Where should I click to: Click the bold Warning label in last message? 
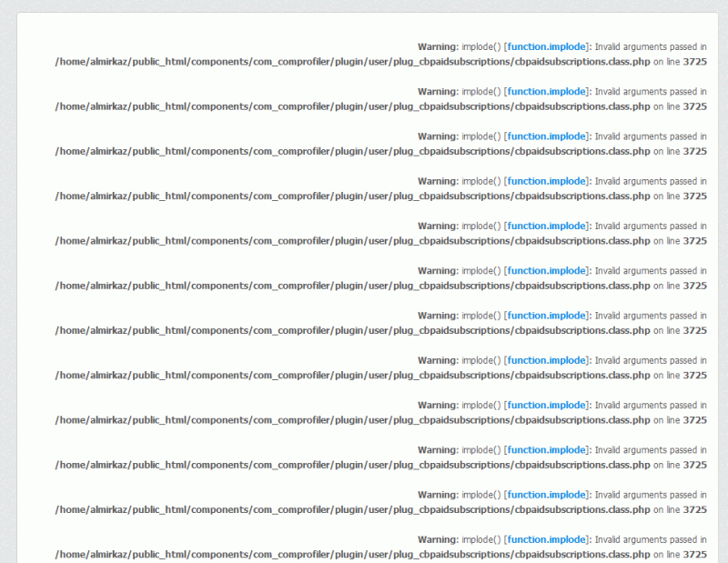(x=438, y=539)
